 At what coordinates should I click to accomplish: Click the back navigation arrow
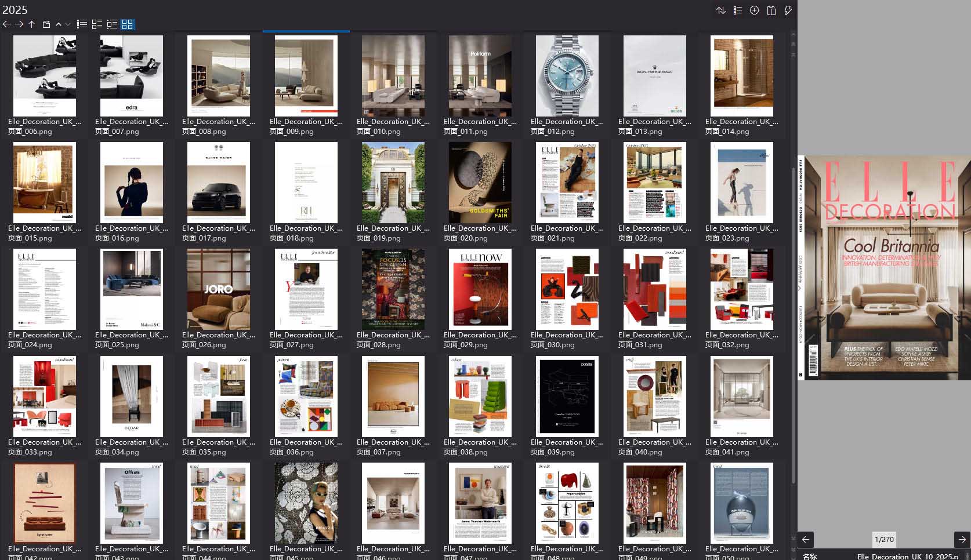click(x=6, y=24)
